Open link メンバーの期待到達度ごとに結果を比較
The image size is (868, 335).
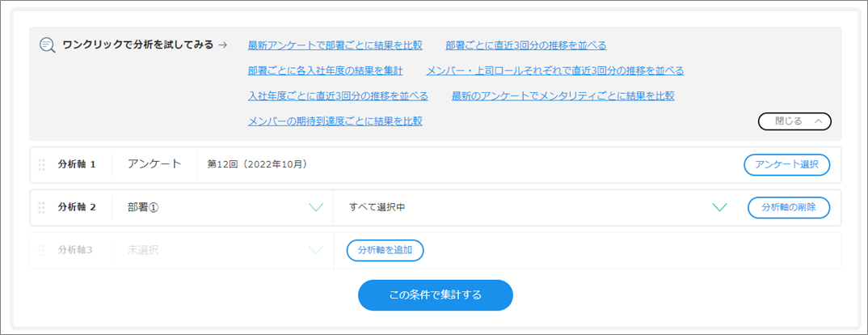pos(335,121)
